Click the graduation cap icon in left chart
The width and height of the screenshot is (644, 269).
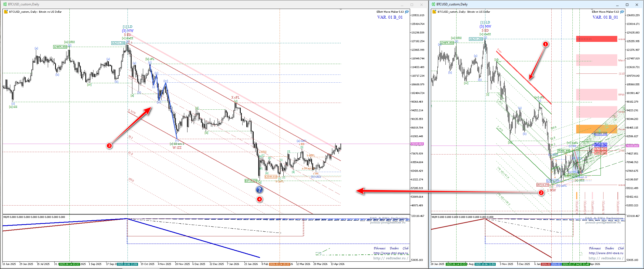tap(407, 12)
